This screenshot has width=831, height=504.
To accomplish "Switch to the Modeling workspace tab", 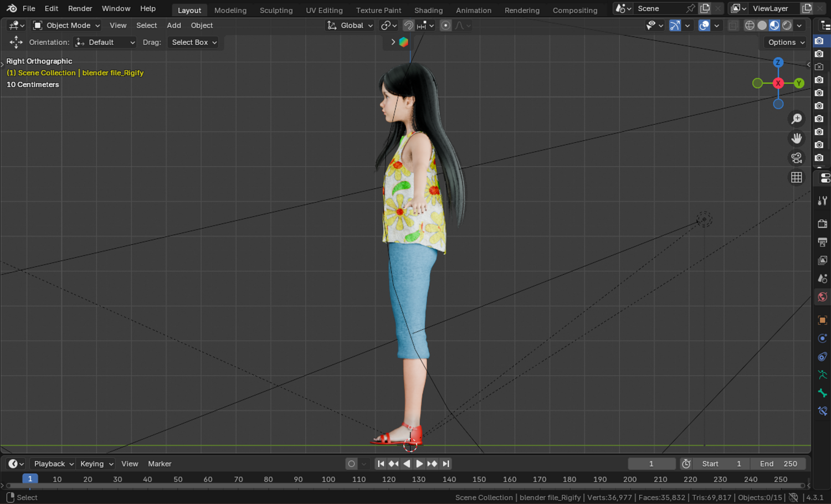I will (230, 10).
